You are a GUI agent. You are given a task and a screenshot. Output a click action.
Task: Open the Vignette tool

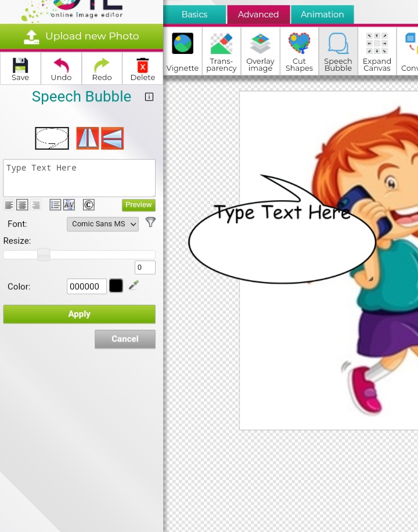pyautogui.click(x=182, y=52)
